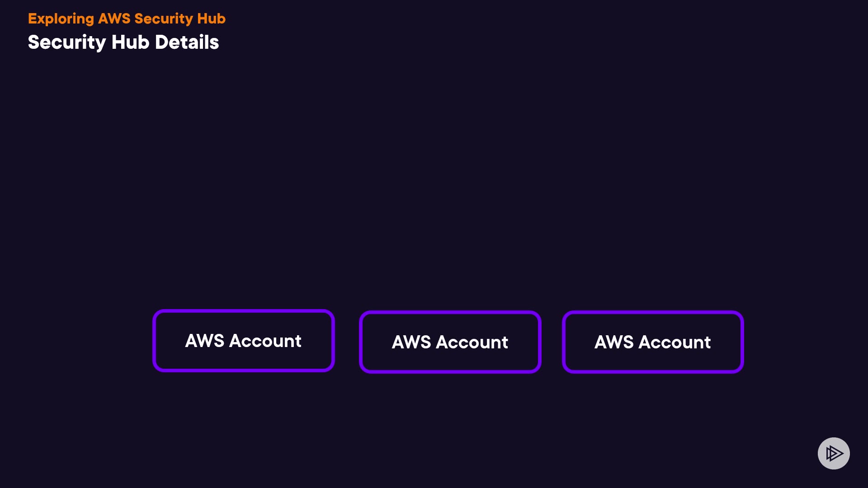The height and width of the screenshot is (488, 868).
Task: Click the word 'Hub' in orange title
Action: point(211,19)
